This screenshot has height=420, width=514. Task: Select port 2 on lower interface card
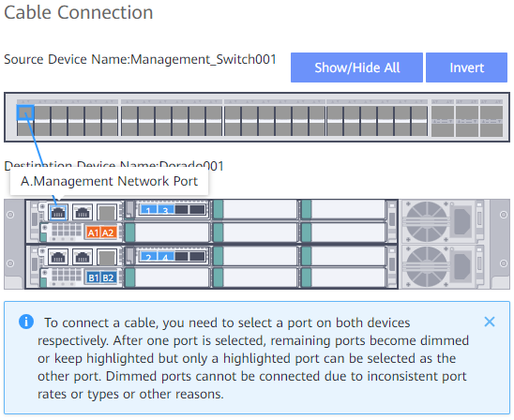149,257
